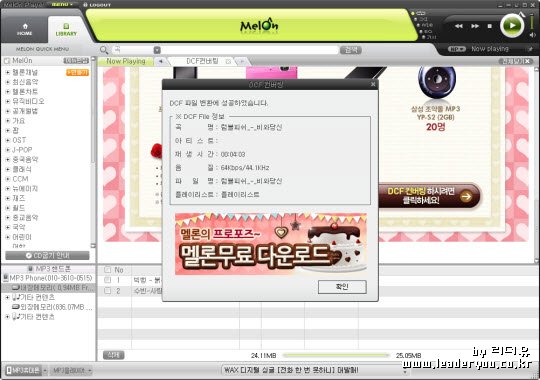Image resolution: width=540 pixels, height=380 pixels.
Task: Select the OST category
Action: 19,140
